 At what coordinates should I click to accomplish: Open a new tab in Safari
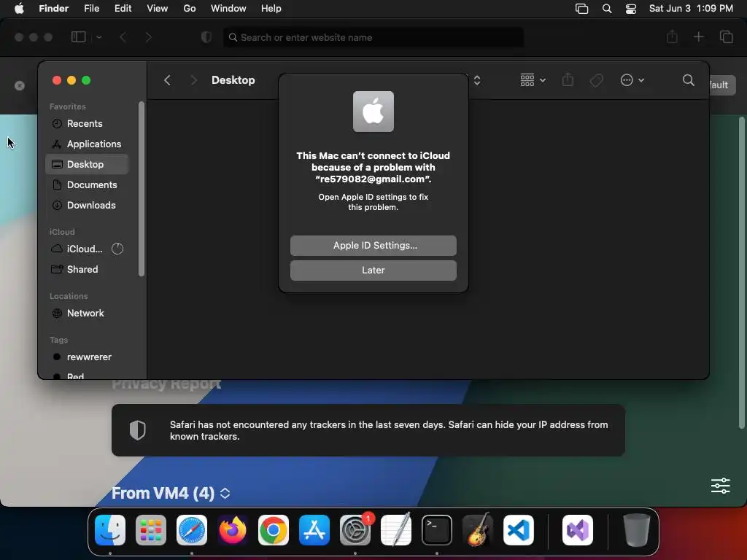click(x=698, y=36)
